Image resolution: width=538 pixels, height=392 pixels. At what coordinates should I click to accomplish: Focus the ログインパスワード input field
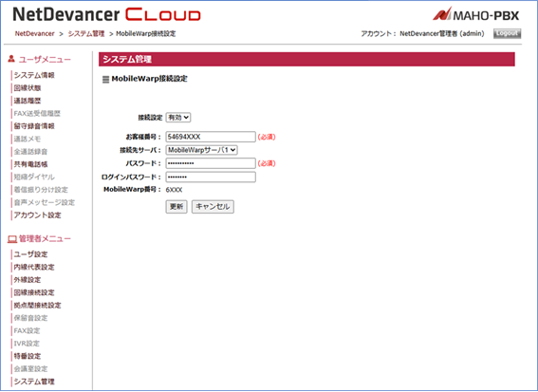(211, 177)
